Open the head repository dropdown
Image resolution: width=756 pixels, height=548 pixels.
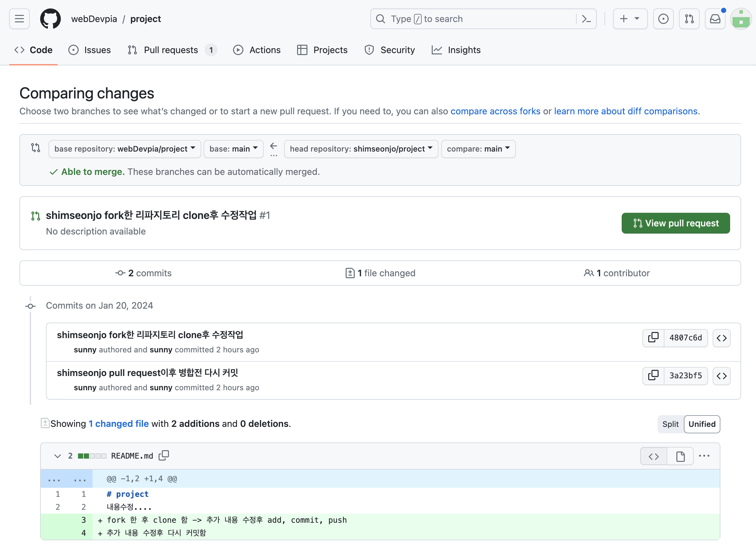pos(361,149)
